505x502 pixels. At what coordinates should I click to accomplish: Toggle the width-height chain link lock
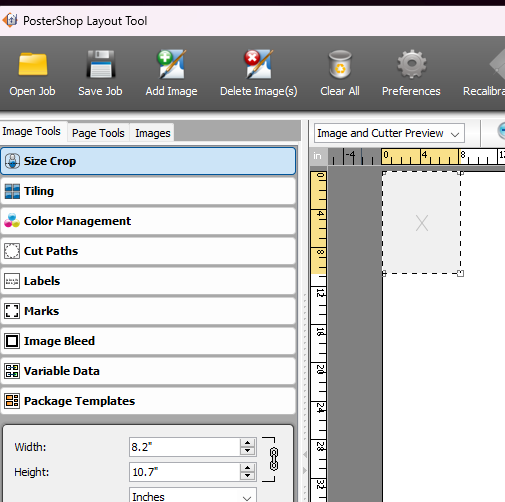274,459
